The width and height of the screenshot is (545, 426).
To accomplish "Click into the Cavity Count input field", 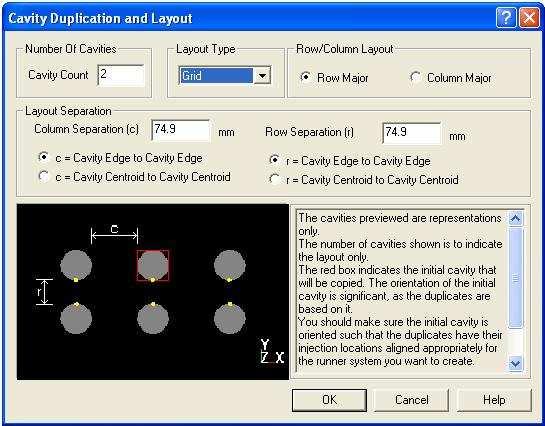I will pos(121,75).
